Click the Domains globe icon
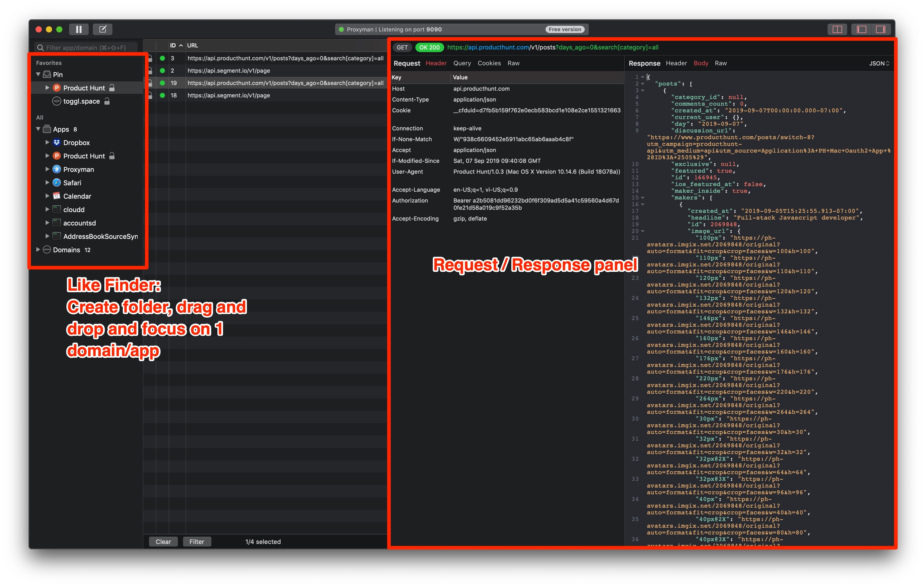Viewport: 924px width, 587px height. (x=47, y=250)
